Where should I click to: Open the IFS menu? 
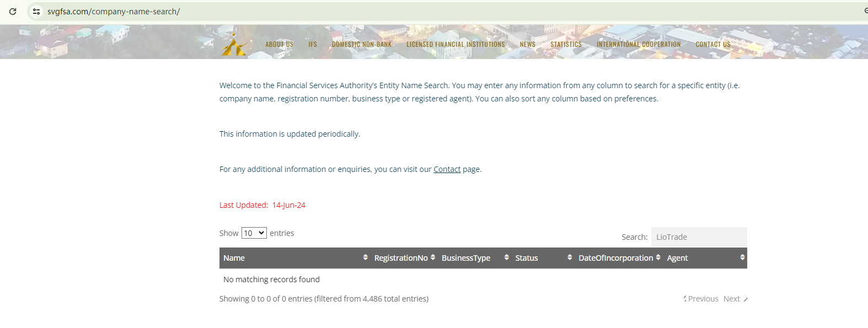coord(313,45)
